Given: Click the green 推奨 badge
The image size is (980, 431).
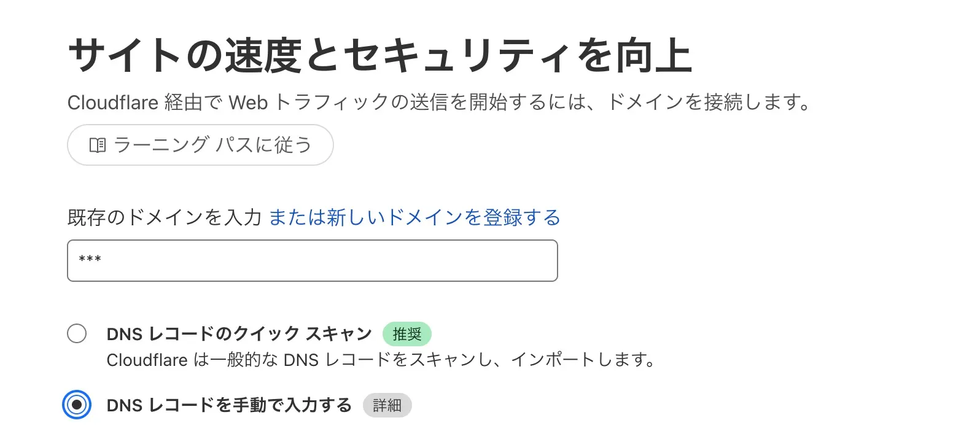Looking at the screenshot, I should tap(406, 334).
